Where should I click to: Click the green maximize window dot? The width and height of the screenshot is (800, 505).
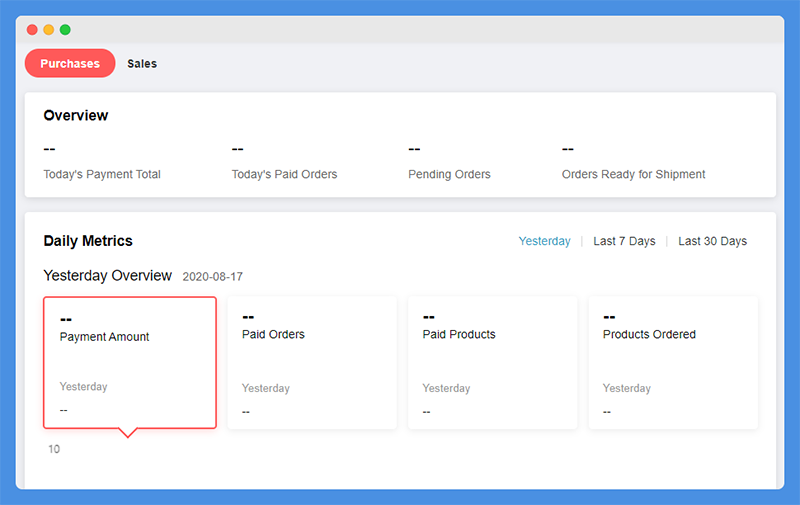tap(65, 30)
